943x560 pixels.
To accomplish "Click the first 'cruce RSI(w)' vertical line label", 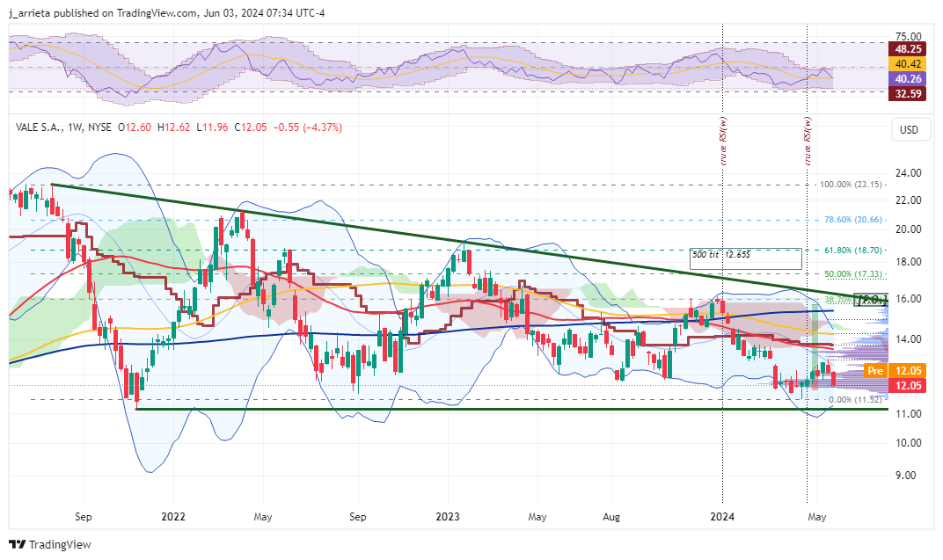I will 723,141.
